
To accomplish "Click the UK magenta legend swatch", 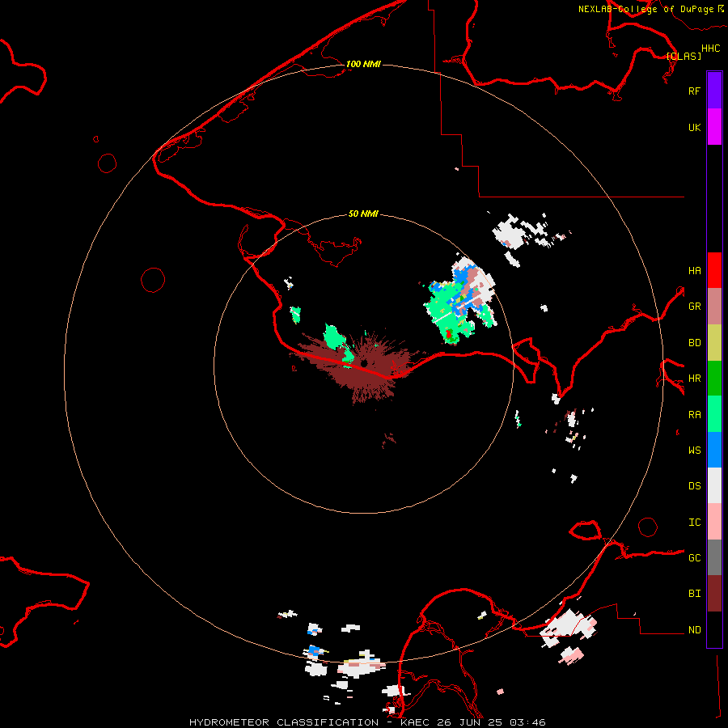I will (714, 127).
